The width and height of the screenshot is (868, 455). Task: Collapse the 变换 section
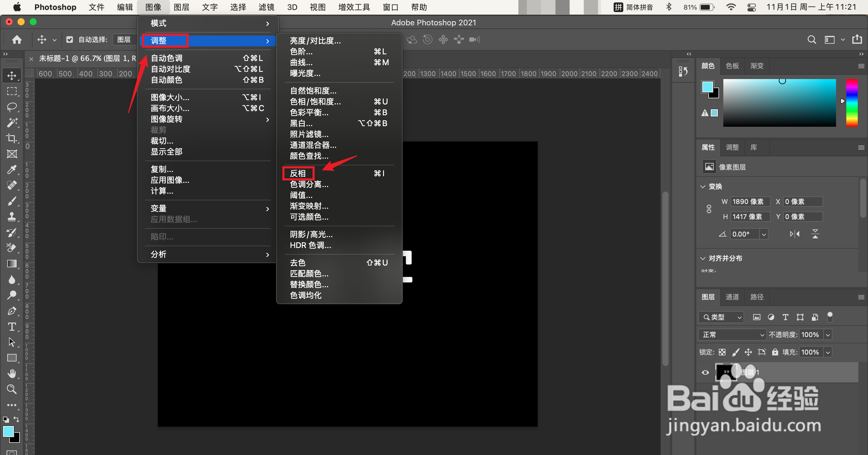click(x=703, y=186)
